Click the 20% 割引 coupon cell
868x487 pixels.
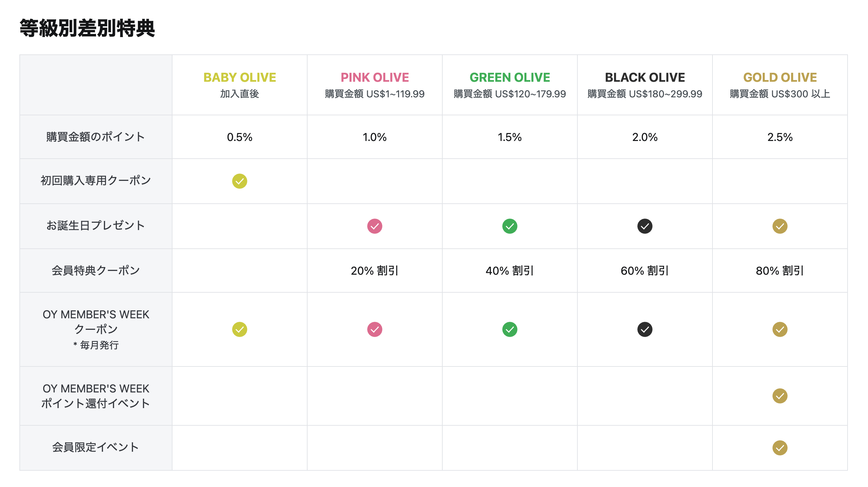click(x=375, y=271)
